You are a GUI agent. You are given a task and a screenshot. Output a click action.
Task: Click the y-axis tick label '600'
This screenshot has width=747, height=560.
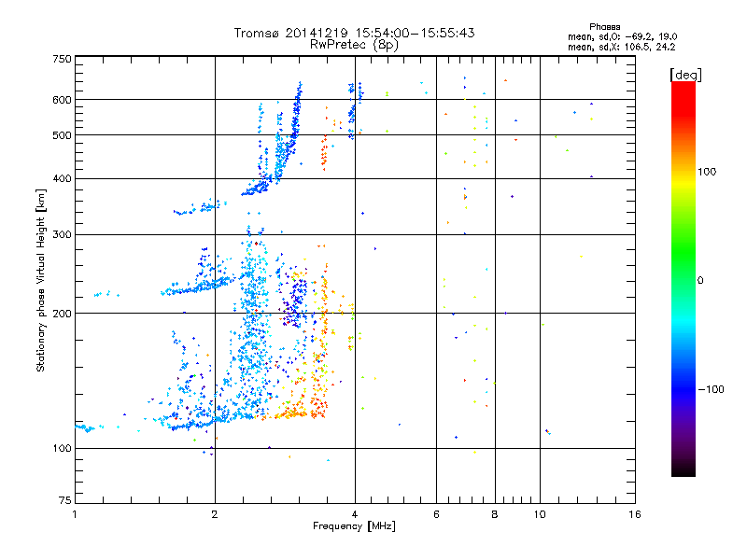pyautogui.click(x=63, y=100)
